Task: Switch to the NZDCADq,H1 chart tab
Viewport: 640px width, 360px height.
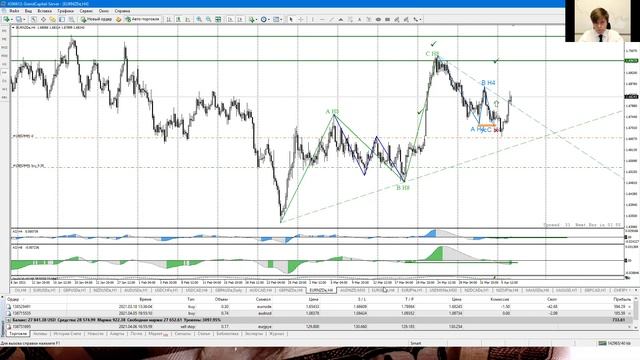Action: pos(476,290)
